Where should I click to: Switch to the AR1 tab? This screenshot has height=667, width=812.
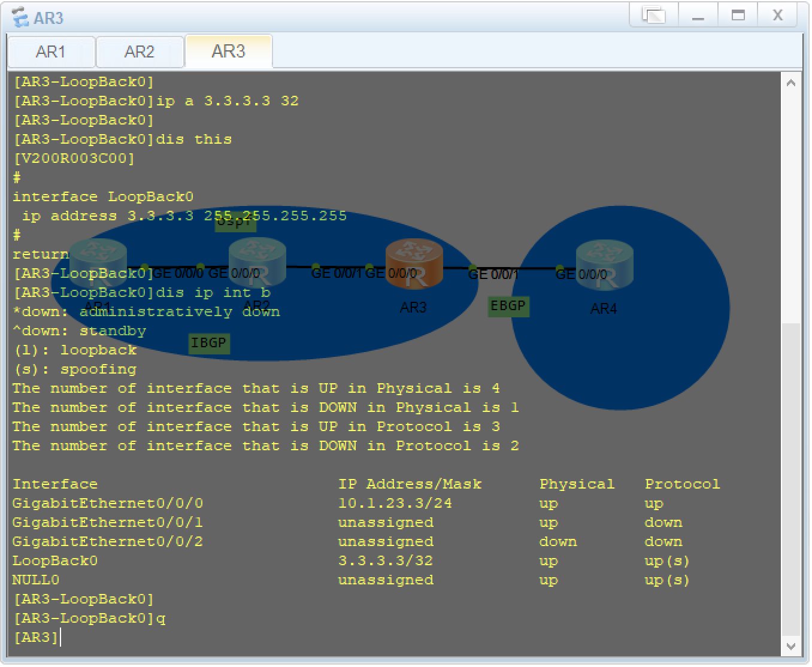coord(51,52)
